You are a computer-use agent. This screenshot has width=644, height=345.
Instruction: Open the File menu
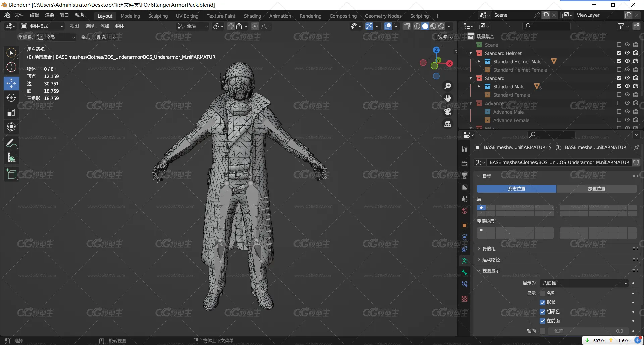coord(19,15)
